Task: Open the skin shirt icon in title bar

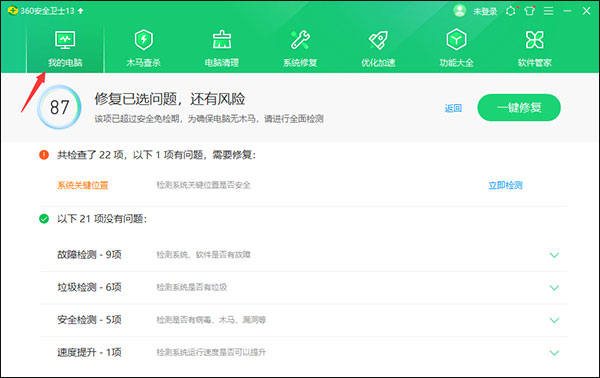Action: click(x=530, y=11)
